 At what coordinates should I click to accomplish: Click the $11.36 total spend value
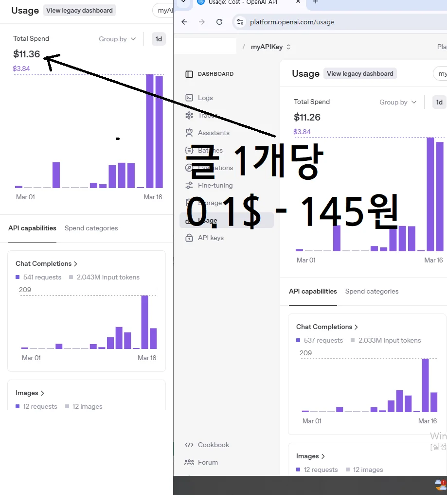pyautogui.click(x=26, y=54)
